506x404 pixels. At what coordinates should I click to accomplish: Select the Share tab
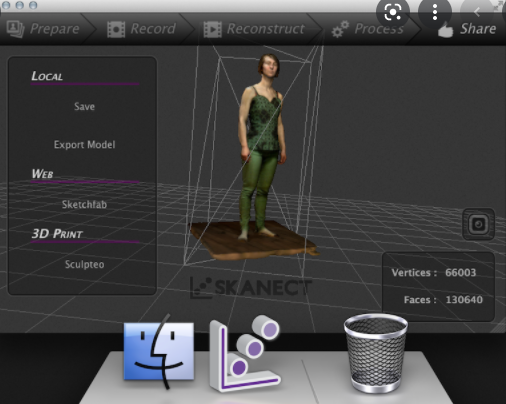pos(467,29)
